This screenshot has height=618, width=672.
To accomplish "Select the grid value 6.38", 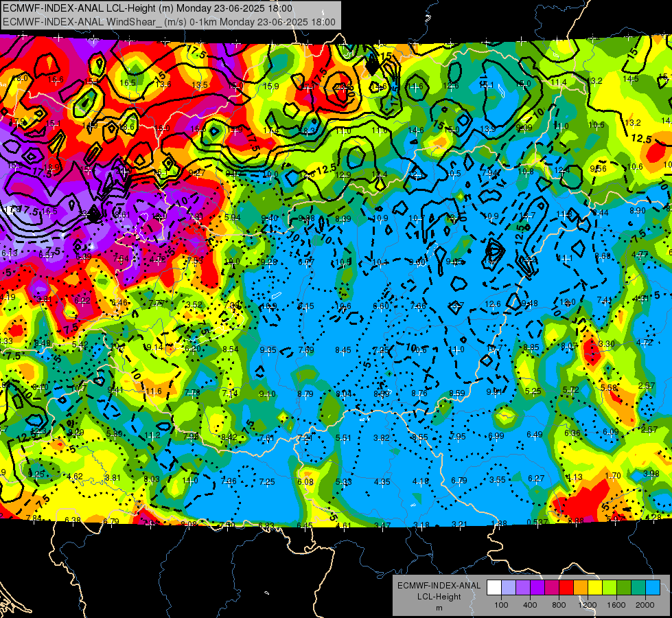I will 73,520.
